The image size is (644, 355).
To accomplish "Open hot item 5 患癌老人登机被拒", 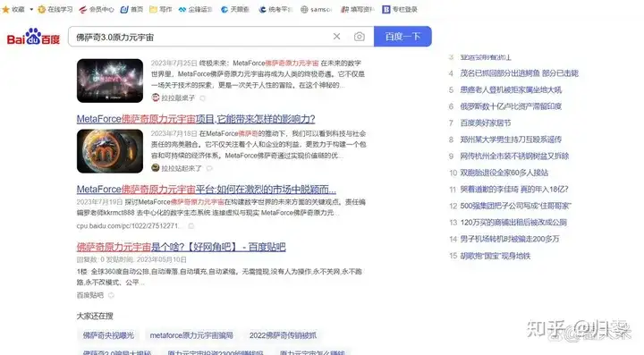I will pos(511,90).
